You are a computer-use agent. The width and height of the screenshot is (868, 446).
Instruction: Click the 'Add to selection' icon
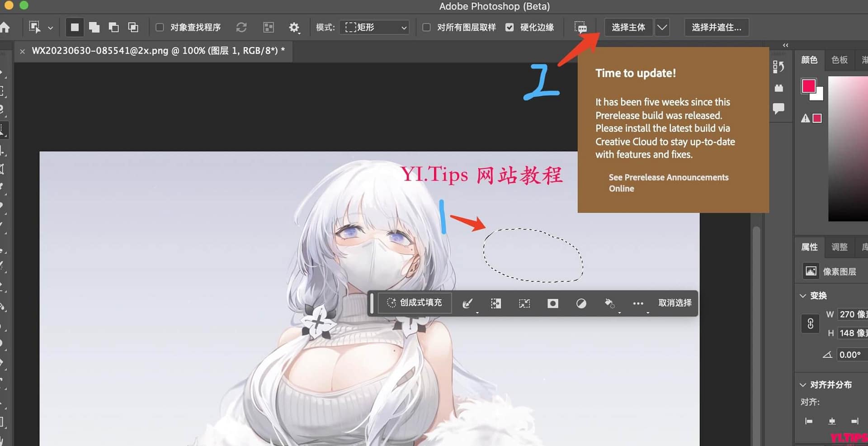tap(94, 27)
